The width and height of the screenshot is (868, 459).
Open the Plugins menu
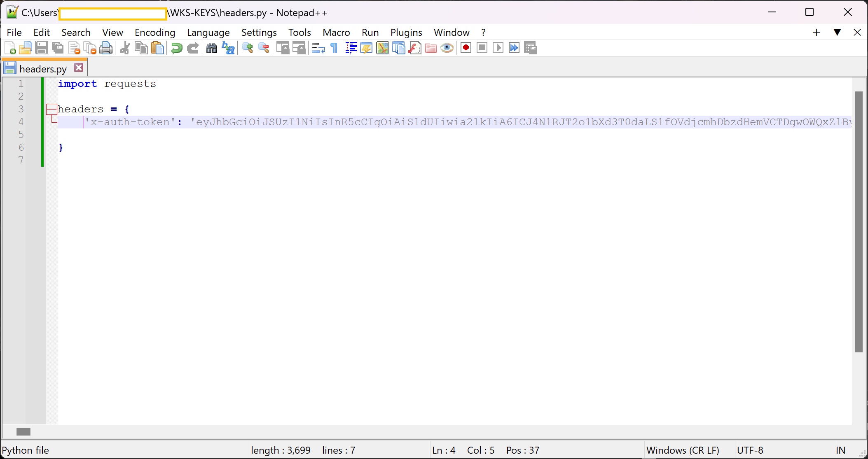(406, 33)
